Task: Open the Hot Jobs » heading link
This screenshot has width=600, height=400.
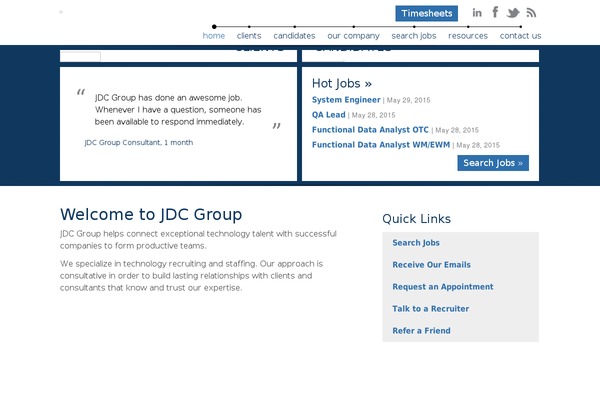Action: click(x=342, y=83)
